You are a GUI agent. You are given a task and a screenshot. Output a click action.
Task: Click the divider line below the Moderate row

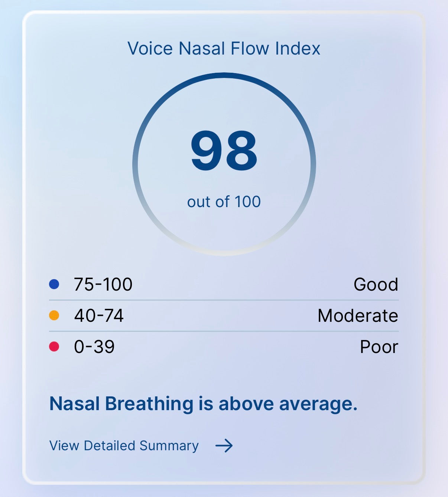tap(224, 331)
